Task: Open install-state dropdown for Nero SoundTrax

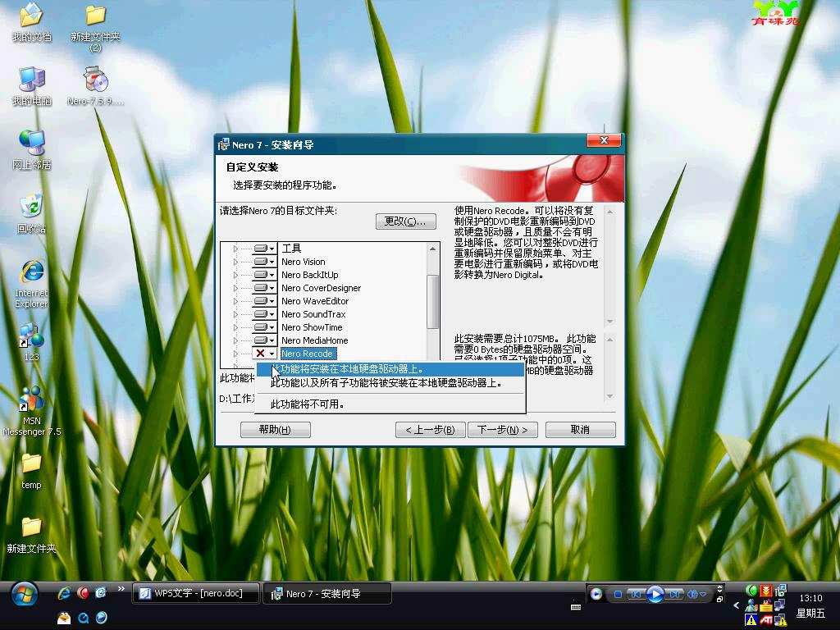Action: tap(265, 314)
